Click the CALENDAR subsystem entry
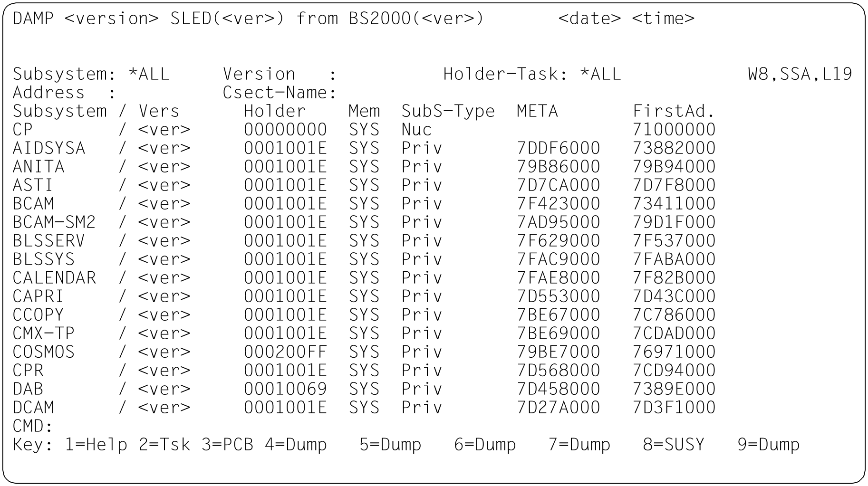Screen dimensions: 868x486 (54, 278)
